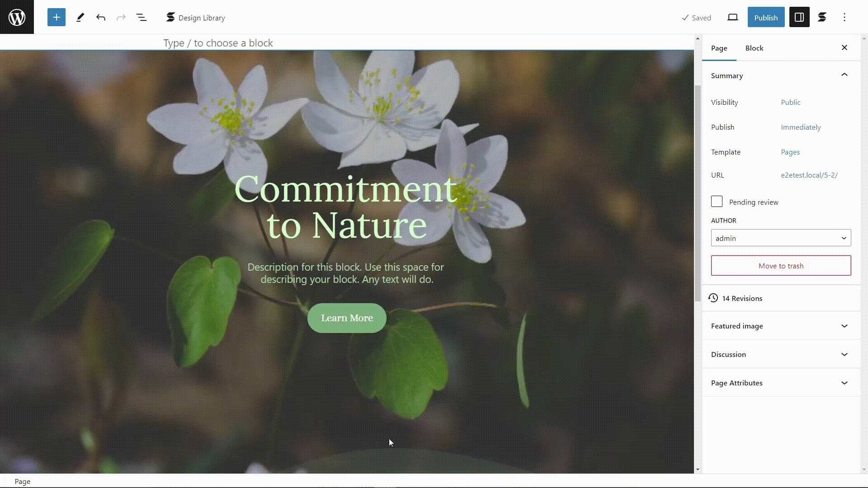868x488 pixels.
Task: Click the Toggle sidebar layout icon
Action: [799, 17]
